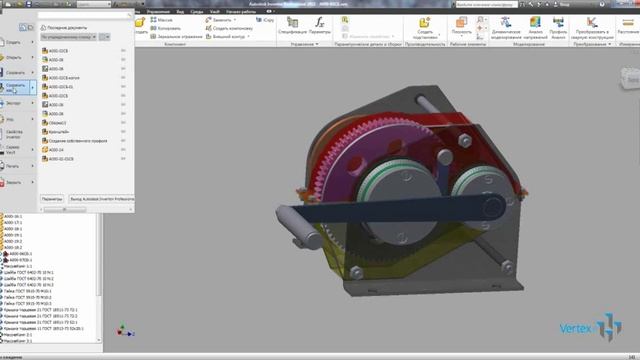
Task: Open the Внешний контур dropdown arrow
Action: point(249,36)
